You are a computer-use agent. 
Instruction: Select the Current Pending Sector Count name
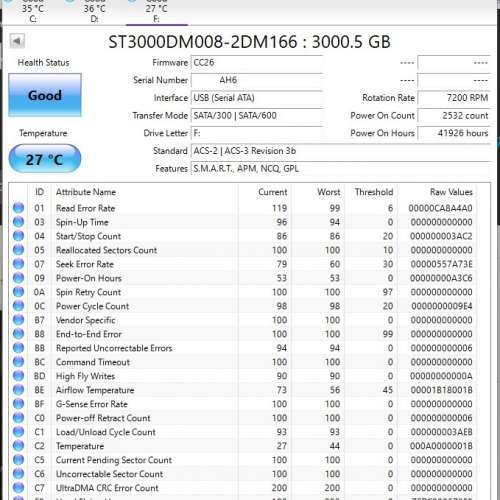pos(114,460)
